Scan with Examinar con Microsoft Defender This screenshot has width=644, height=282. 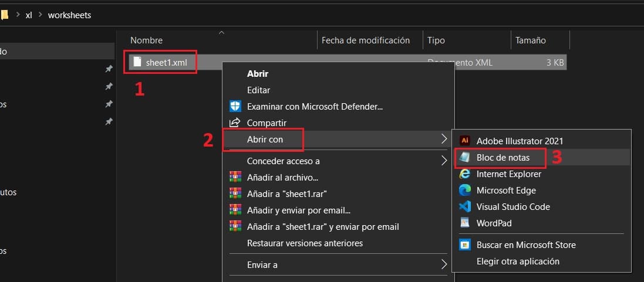tap(315, 107)
